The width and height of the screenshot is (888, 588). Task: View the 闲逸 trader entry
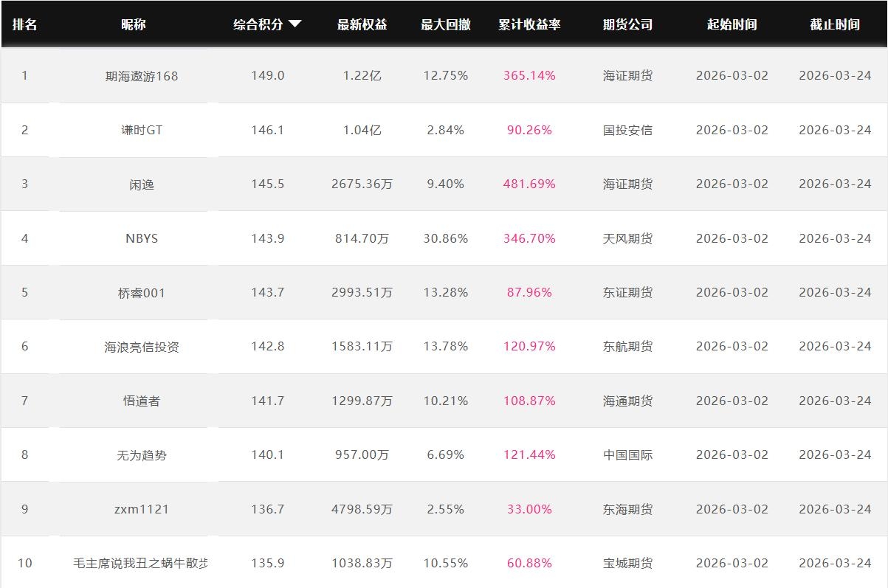click(142, 184)
